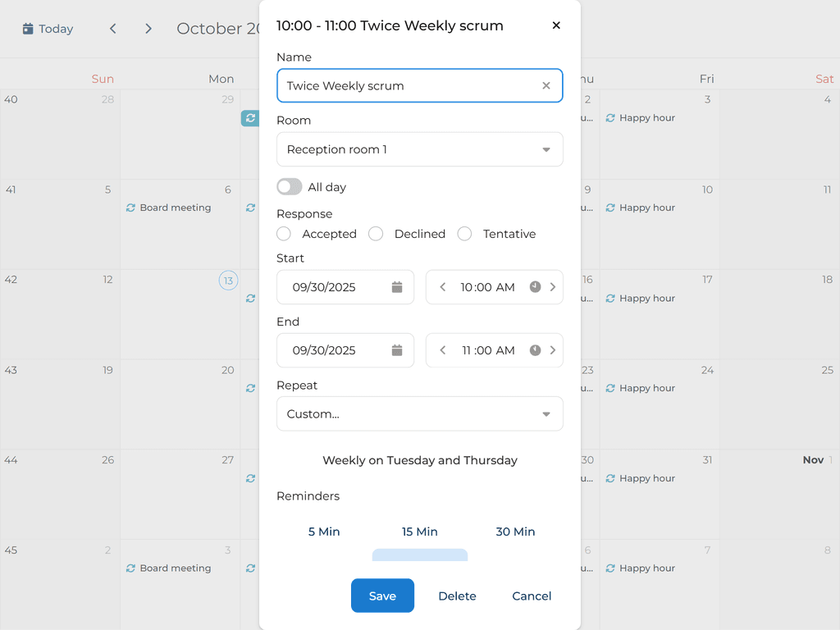Click the Save button
Image resolution: width=840 pixels, height=630 pixels.
click(x=382, y=596)
